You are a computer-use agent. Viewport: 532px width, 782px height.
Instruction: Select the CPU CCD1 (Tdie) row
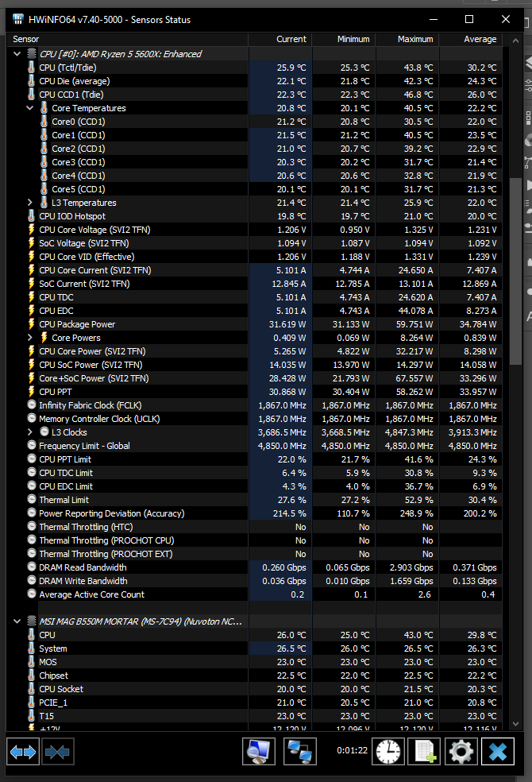coord(254,95)
